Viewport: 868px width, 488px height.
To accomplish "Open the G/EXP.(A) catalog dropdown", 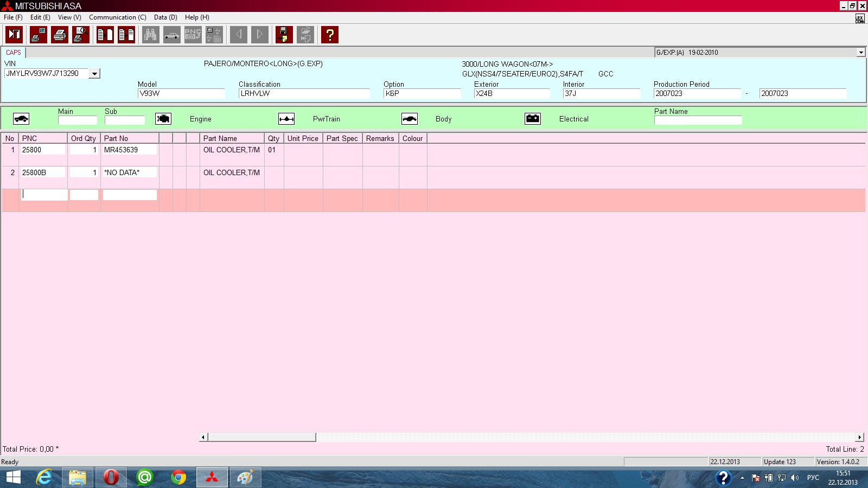I will pyautogui.click(x=860, y=53).
